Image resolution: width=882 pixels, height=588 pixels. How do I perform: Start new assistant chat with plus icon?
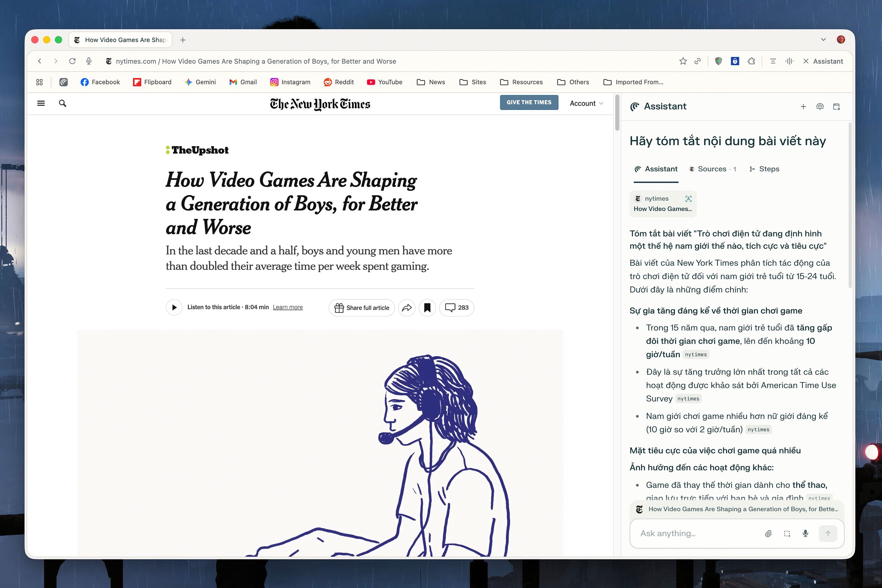tap(803, 107)
